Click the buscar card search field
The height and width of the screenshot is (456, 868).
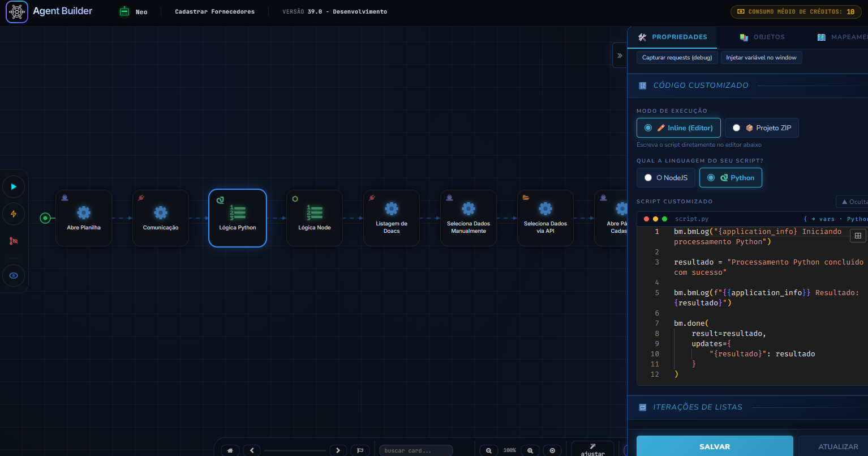pos(416,450)
